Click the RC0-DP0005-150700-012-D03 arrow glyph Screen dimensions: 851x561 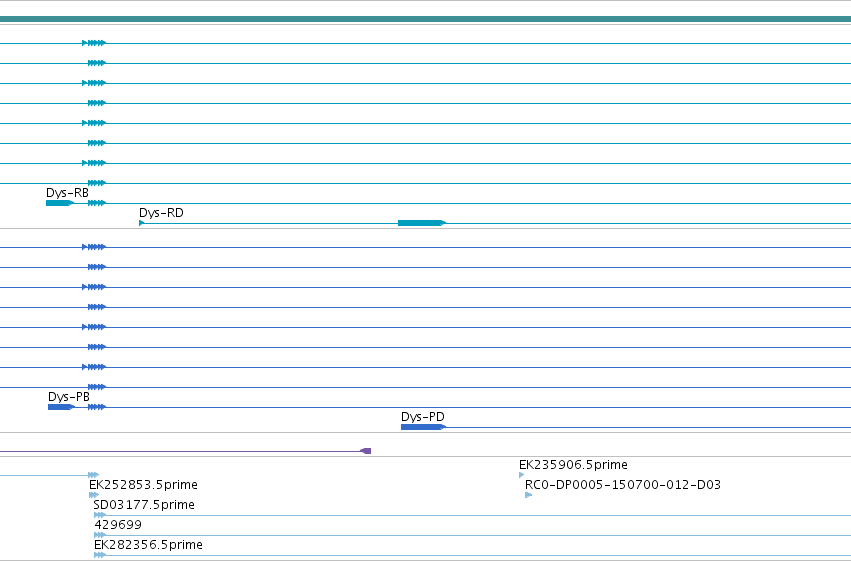point(529,495)
